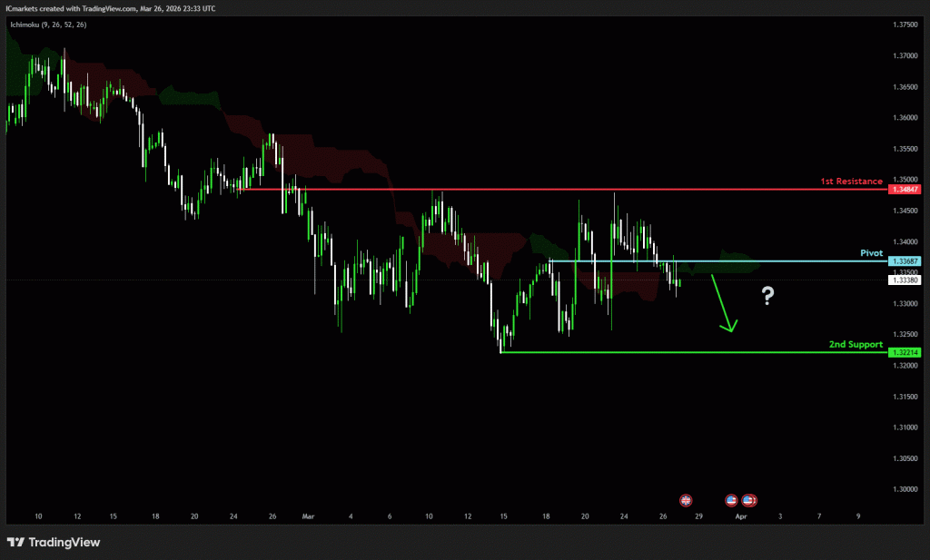Click the "Apr" date on time axis

point(741,516)
